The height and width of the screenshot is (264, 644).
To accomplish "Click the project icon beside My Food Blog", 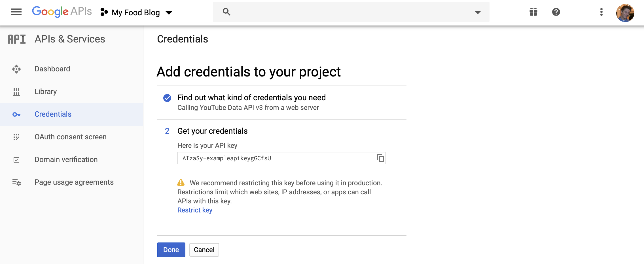I will (104, 12).
